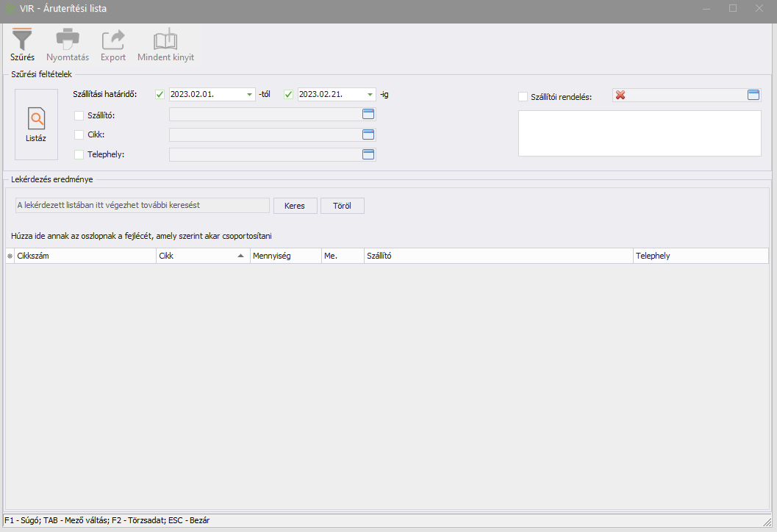
Task: Enable the Szállító filter checkbox
Action: click(79, 115)
